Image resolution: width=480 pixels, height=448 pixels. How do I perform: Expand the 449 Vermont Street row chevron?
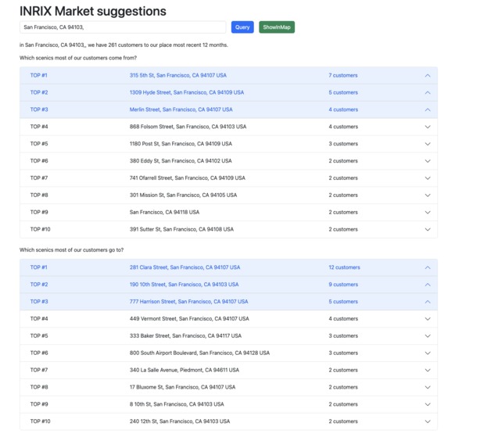coord(428,319)
